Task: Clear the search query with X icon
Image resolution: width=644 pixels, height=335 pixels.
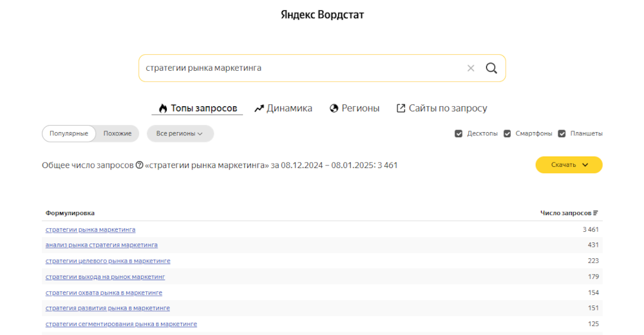Action: [x=471, y=68]
